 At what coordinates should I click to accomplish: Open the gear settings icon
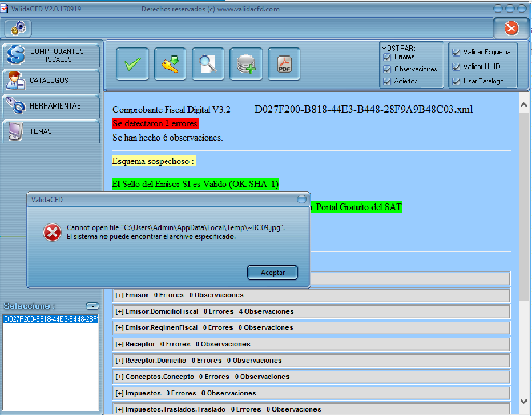18,28
